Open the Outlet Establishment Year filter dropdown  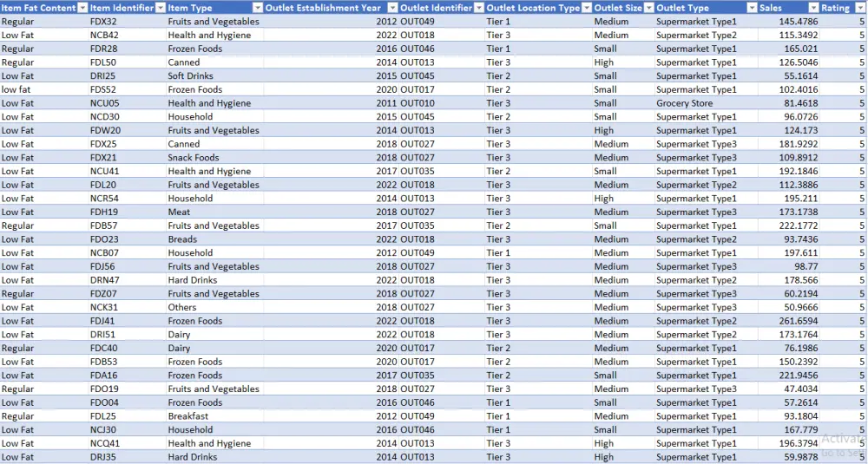[x=392, y=8]
